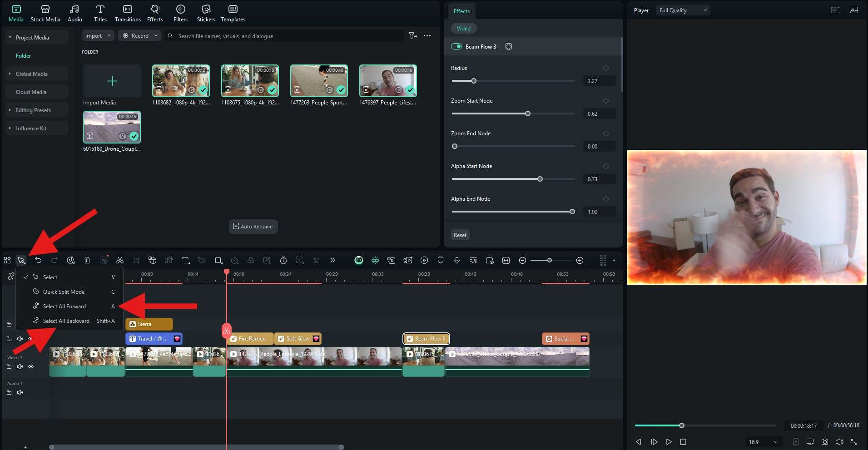Image resolution: width=868 pixels, height=450 pixels.
Task: Open the Crop tool
Action: (x=136, y=260)
